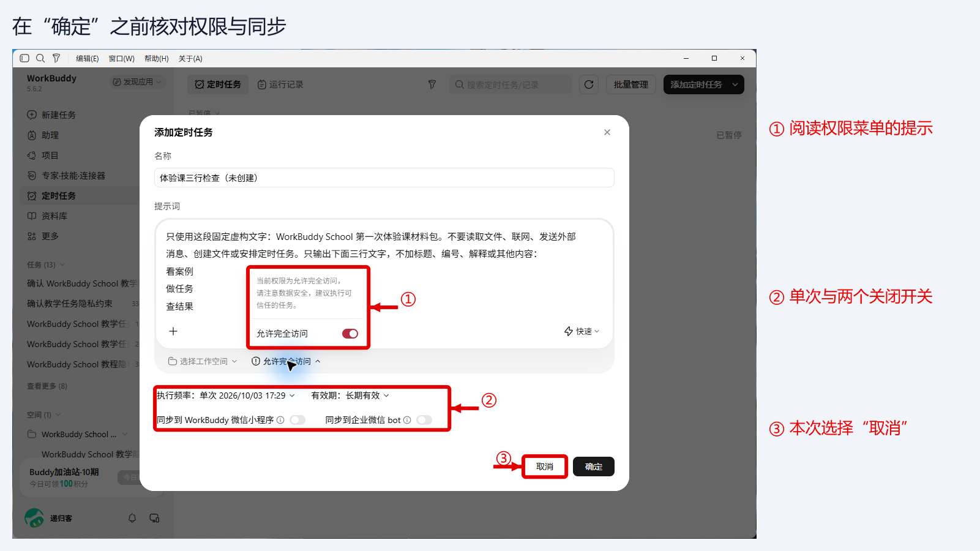Switch to the 定时任务 tab
The image size is (980, 551).
218,84
